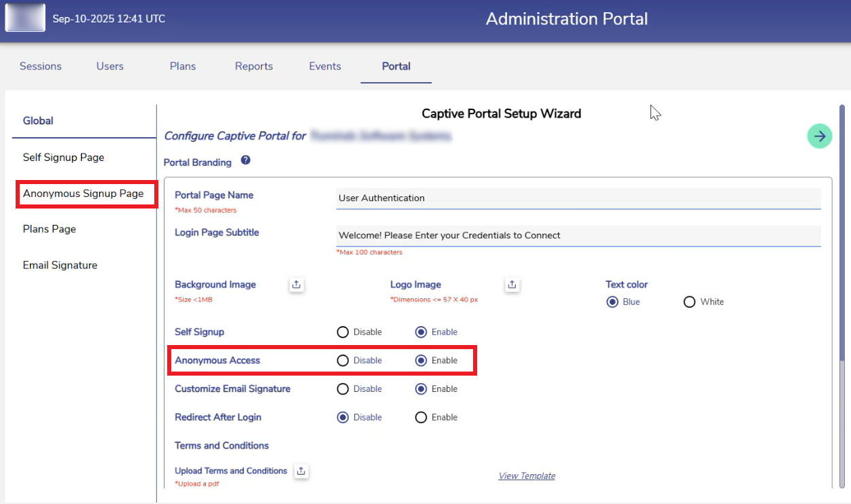Viewport: 851px width, 504px height.
Task: Select Disable for Anonymous Access
Action: point(343,361)
